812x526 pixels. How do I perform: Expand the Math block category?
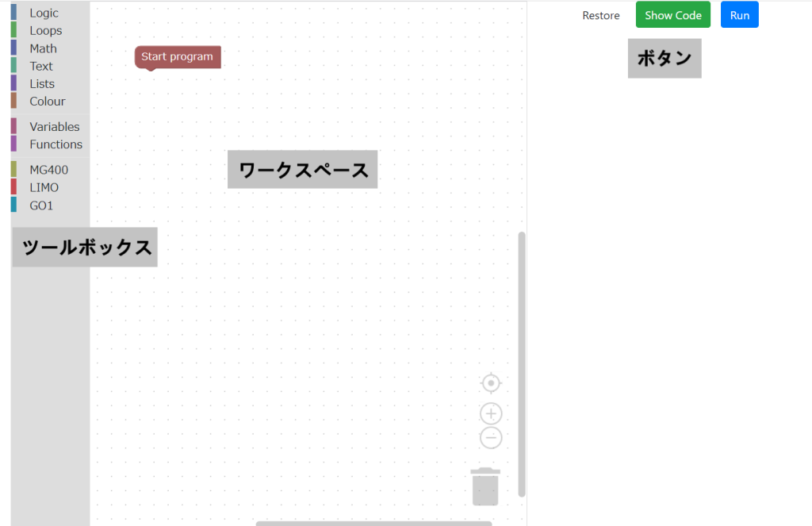pos(43,48)
